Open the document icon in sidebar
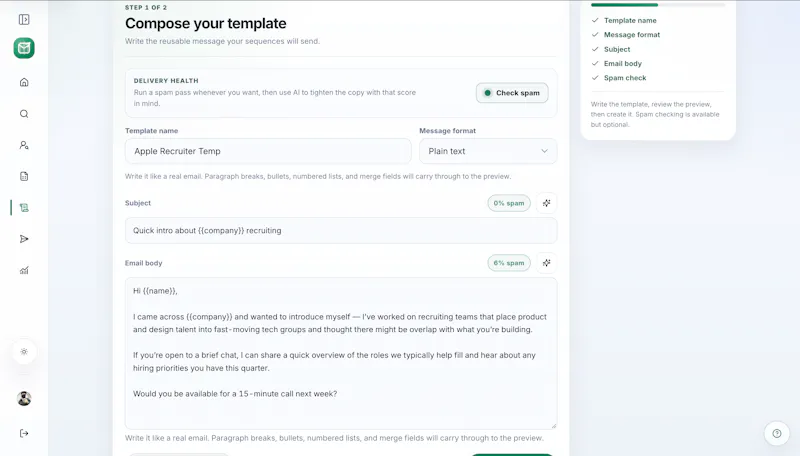This screenshot has width=800, height=456. coord(24,176)
